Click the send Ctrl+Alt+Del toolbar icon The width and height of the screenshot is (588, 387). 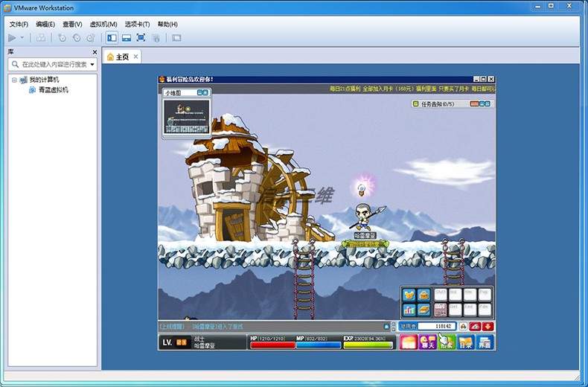coord(41,37)
